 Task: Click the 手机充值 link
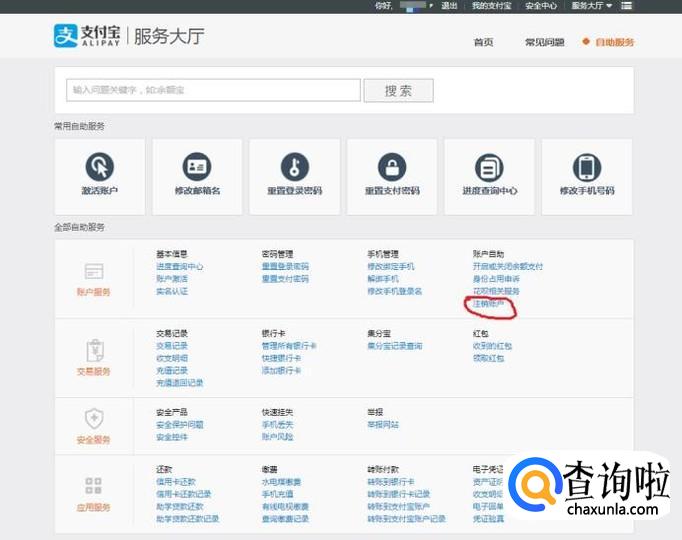pyautogui.click(x=277, y=494)
